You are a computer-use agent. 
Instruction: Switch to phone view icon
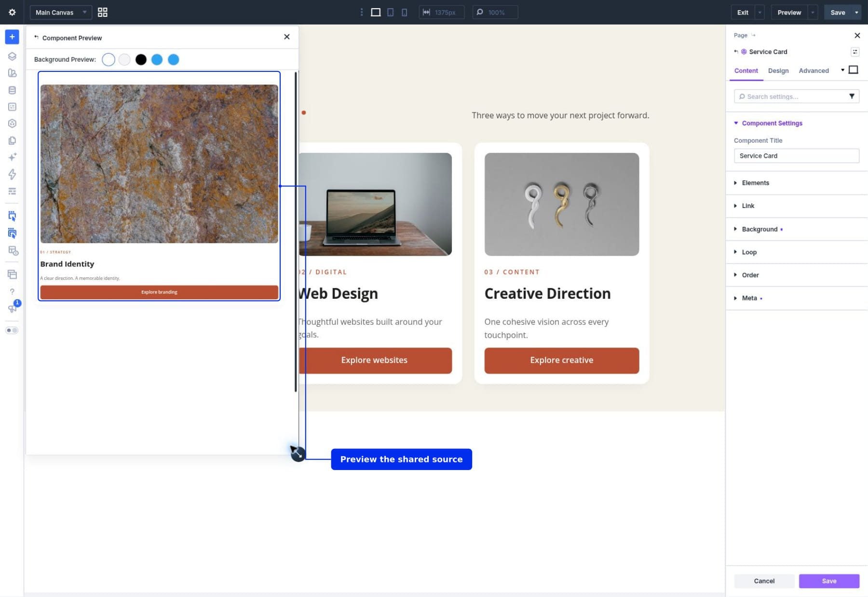point(404,12)
